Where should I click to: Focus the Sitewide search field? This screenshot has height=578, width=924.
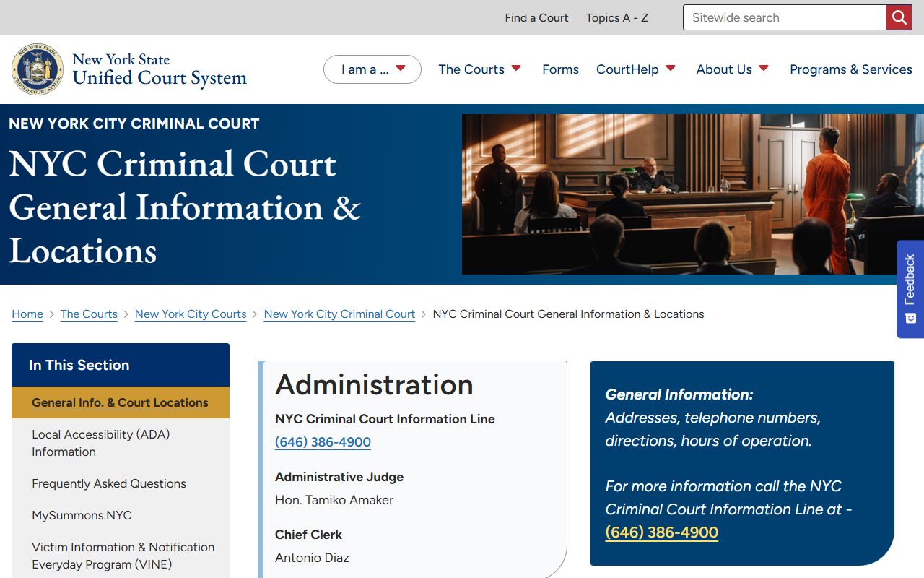[785, 17]
